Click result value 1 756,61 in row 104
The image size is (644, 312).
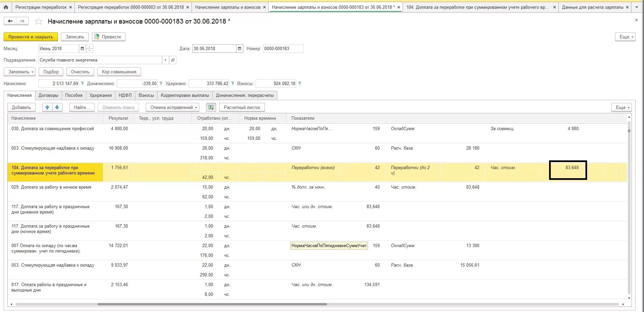click(120, 167)
